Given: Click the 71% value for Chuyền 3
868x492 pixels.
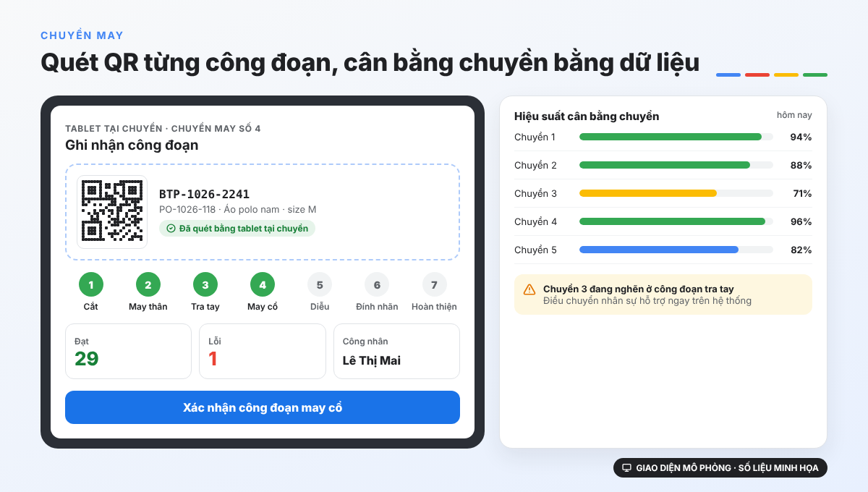Looking at the screenshot, I should point(801,193).
